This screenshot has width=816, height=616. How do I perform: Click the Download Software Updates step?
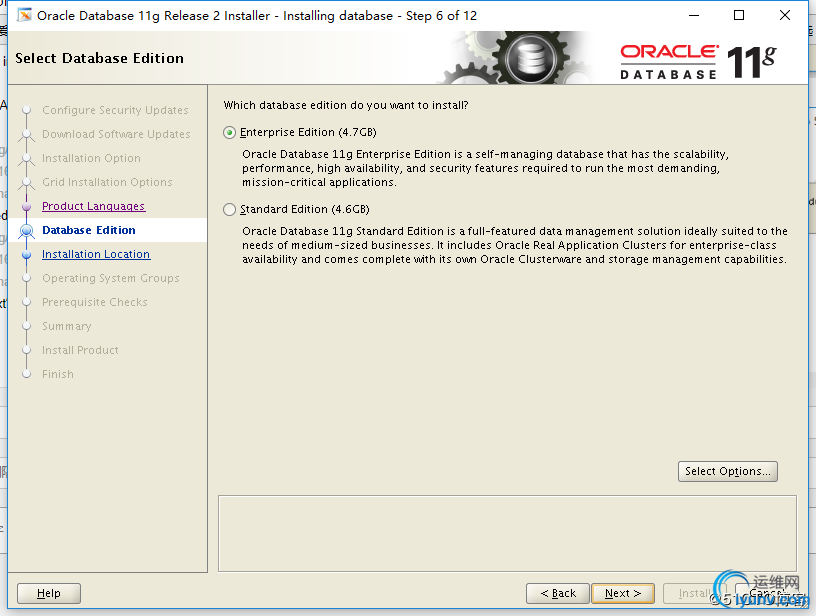click(116, 134)
